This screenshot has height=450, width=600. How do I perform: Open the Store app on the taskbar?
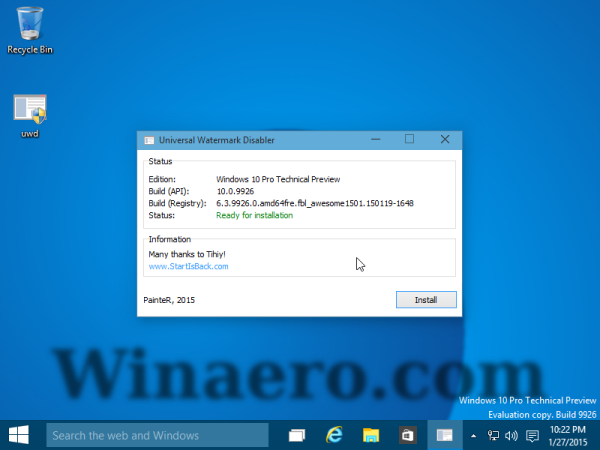[x=407, y=435]
